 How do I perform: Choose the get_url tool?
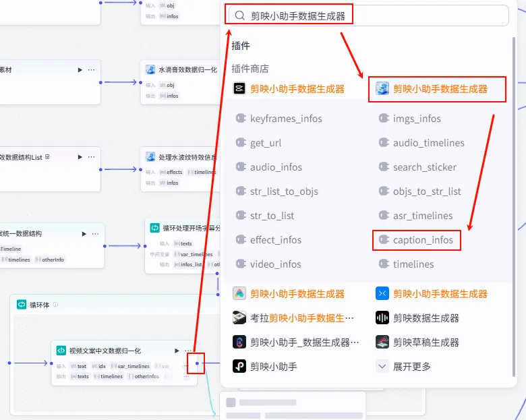coord(259,143)
